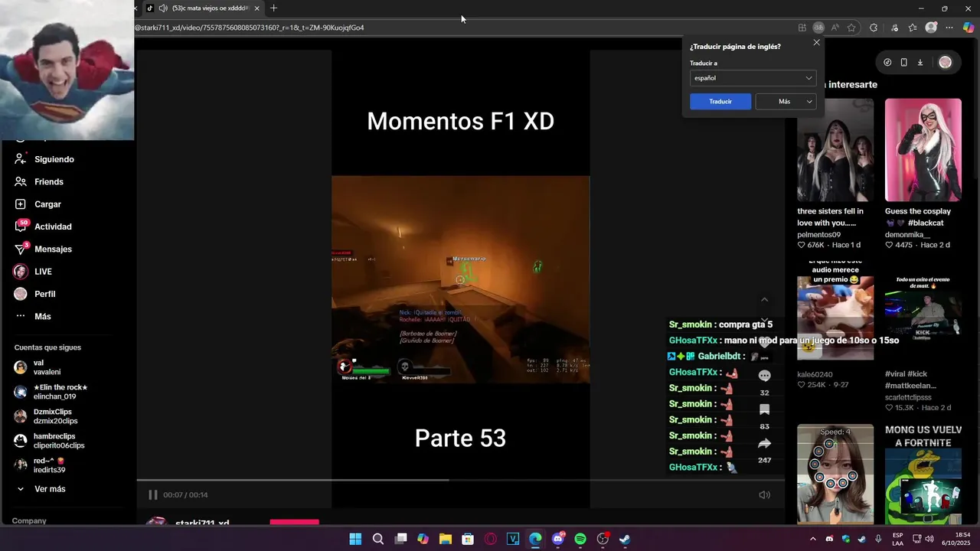Open the Mensajes inbox
Screen dimensions: 980x551
[43, 249]
